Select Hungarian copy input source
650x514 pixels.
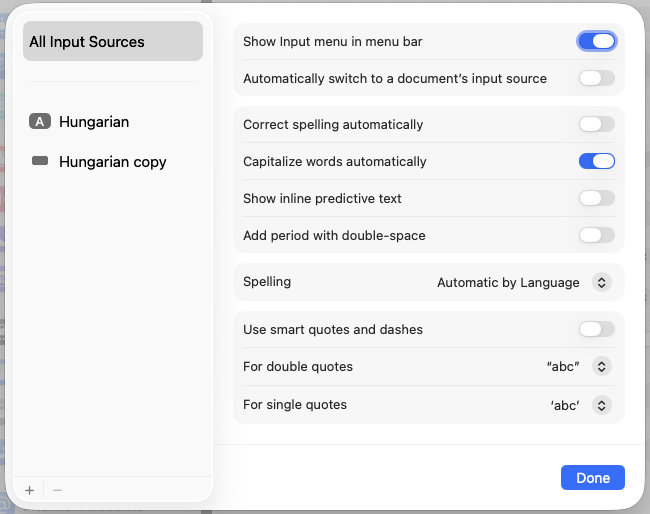click(x=112, y=161)
